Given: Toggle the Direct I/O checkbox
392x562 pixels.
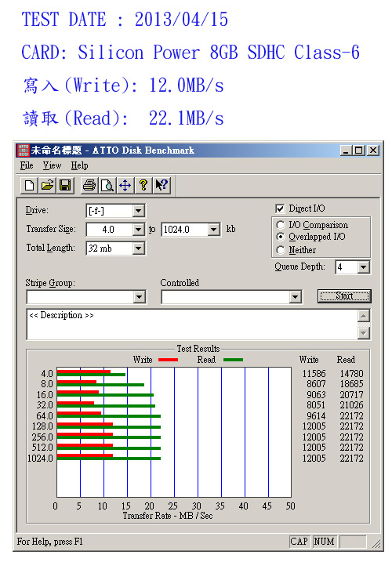Looking at the screenshot, I should 280,208.
